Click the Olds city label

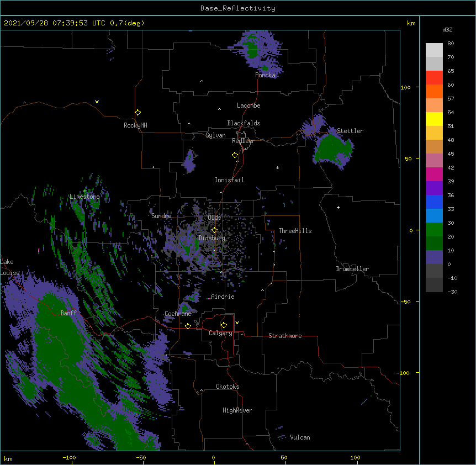tap(214, 218)
